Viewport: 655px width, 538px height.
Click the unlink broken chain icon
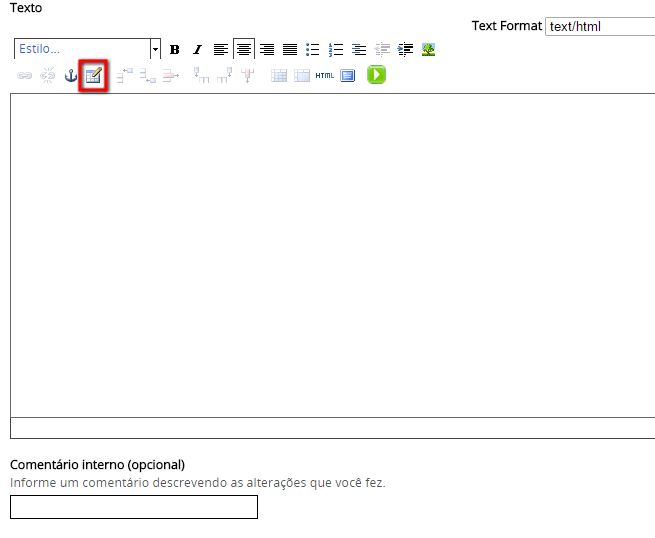coord(47,76)
